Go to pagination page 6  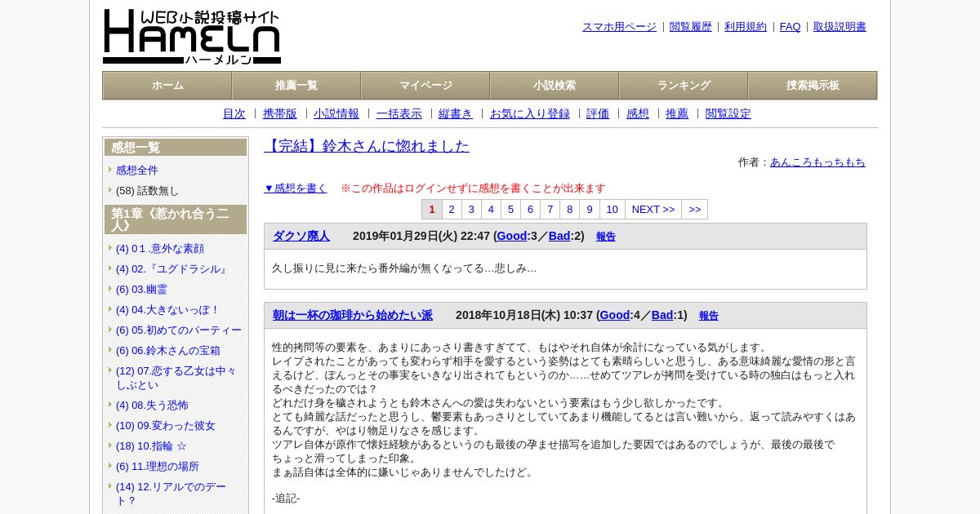[x=530, y=210]
